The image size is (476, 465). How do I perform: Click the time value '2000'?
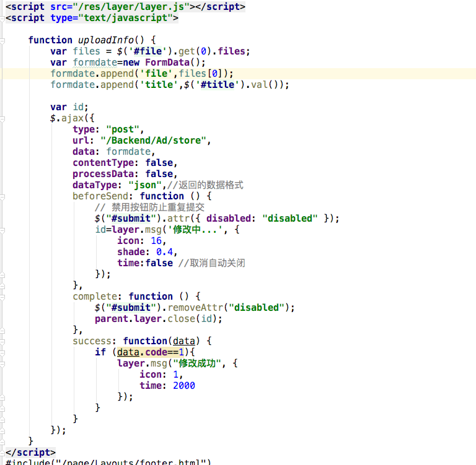(184, 386)
